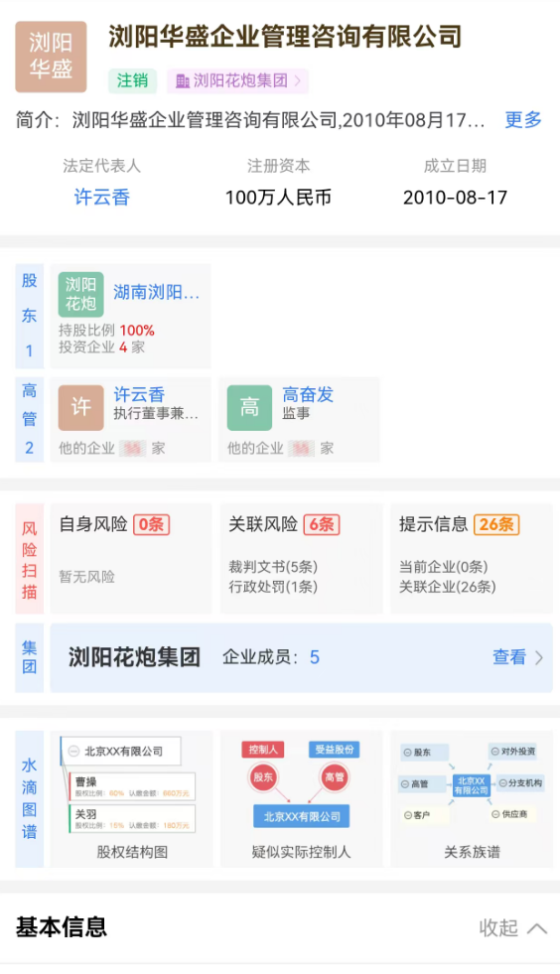Open the 自身风险 0条 card
This screenshot has width=560, height=974.
tap(131, 558)
